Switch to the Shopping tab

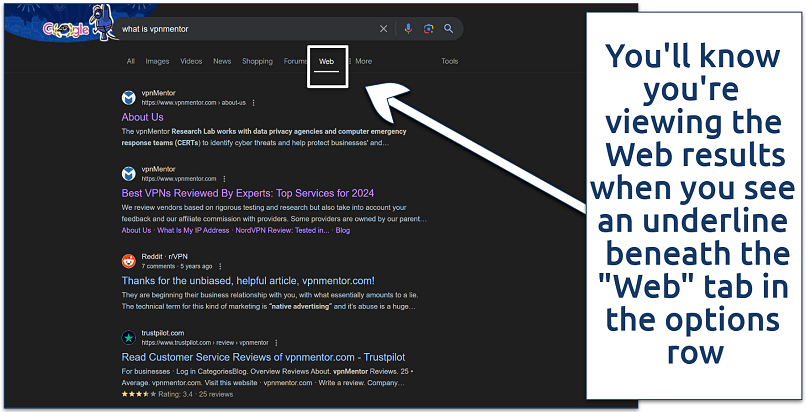tap(257, 61)
